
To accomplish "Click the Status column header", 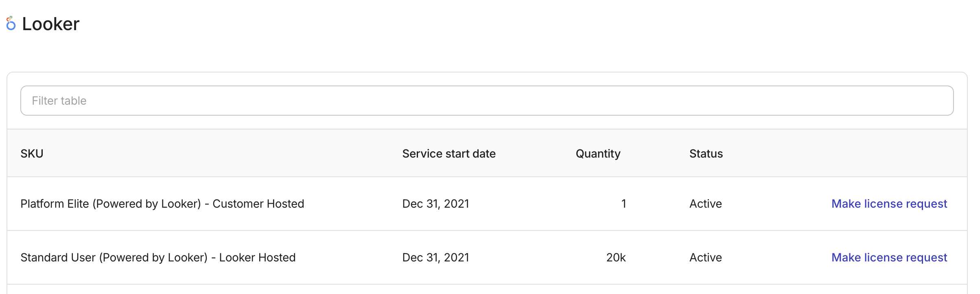I will coord(706,154).
